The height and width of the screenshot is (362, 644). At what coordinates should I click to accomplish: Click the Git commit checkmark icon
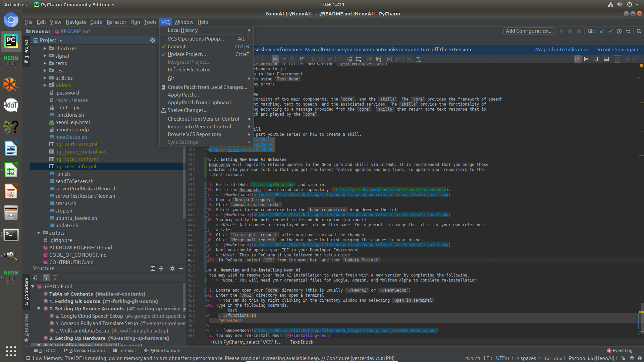point(610,31)
